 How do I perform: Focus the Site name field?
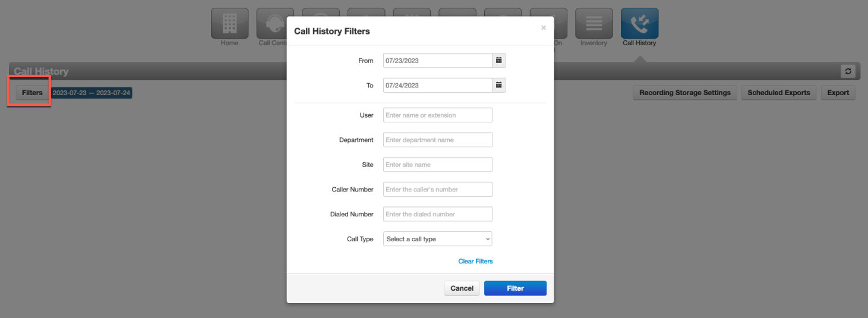click(x=438, y=165)
